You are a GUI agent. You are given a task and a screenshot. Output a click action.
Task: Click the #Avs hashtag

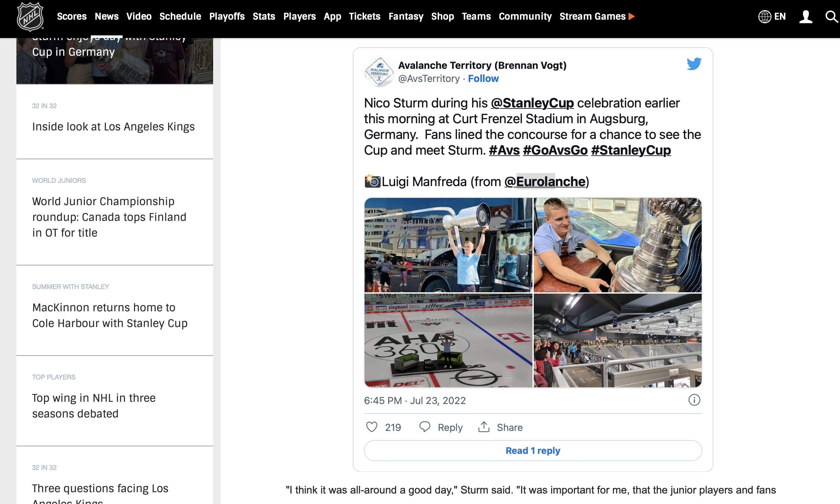[504, 150]
